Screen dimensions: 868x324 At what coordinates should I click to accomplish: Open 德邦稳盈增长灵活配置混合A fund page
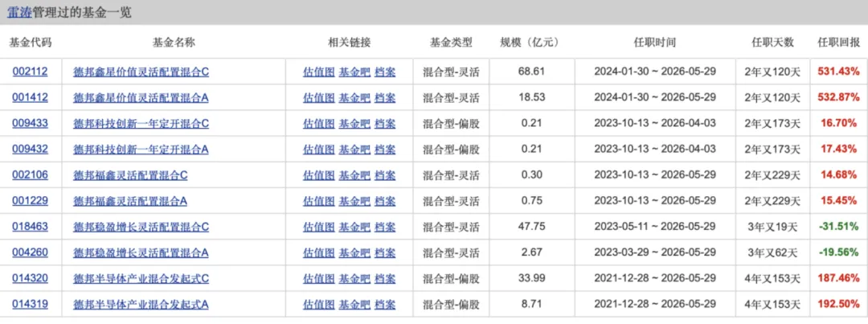point(141,252)
